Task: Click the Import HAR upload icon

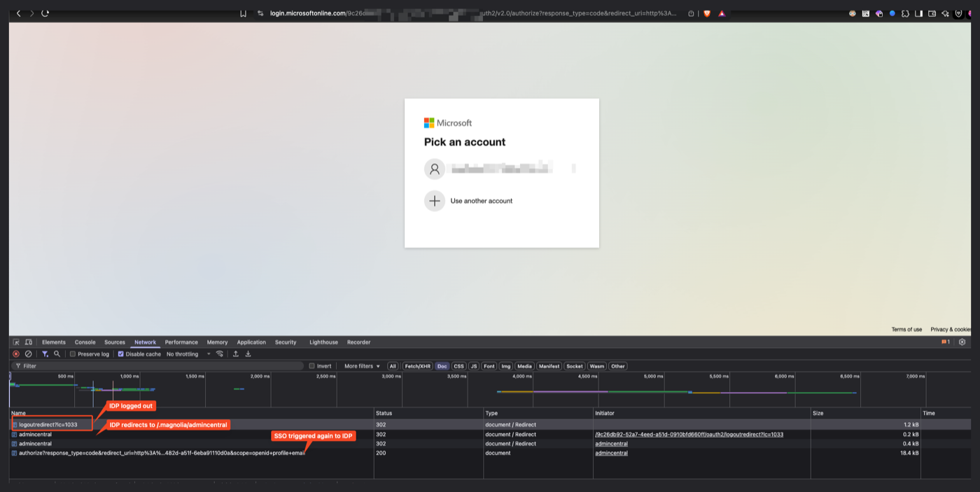Action: click(x=236, y=354)
